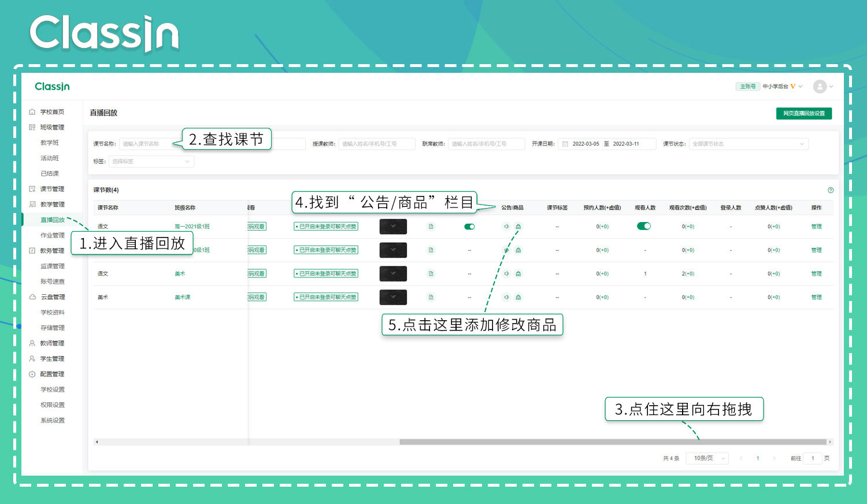Image resolution: width=867 pixels, height=504 pixels.
Task: Select 活动班 in the sidebar
Action: click(x=50, y=158)
